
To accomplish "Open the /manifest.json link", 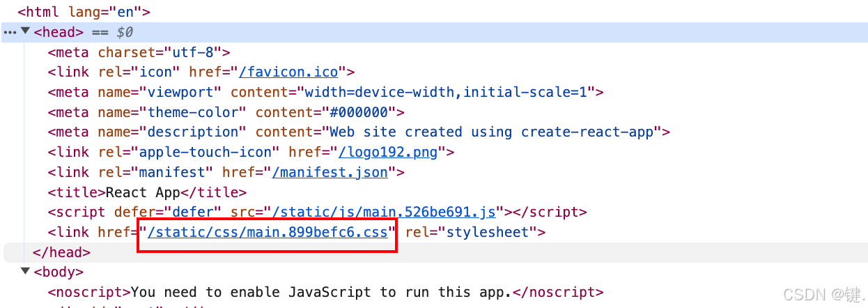I will click(330, 172).
